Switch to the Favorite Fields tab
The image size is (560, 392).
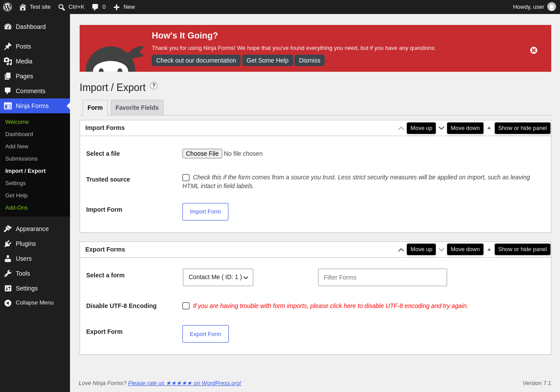137,108
